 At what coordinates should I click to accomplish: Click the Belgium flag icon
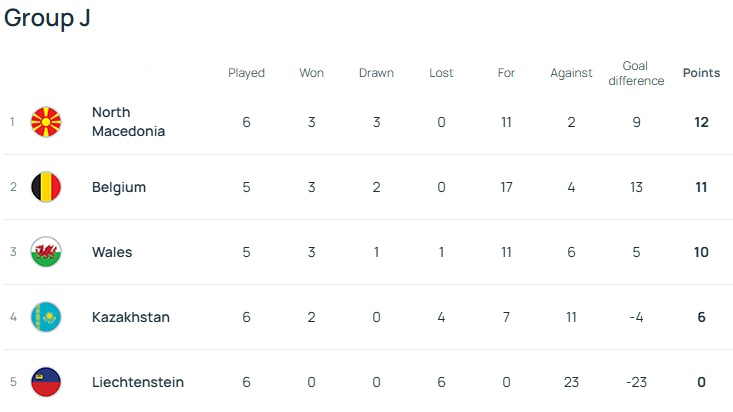[46, 187]
